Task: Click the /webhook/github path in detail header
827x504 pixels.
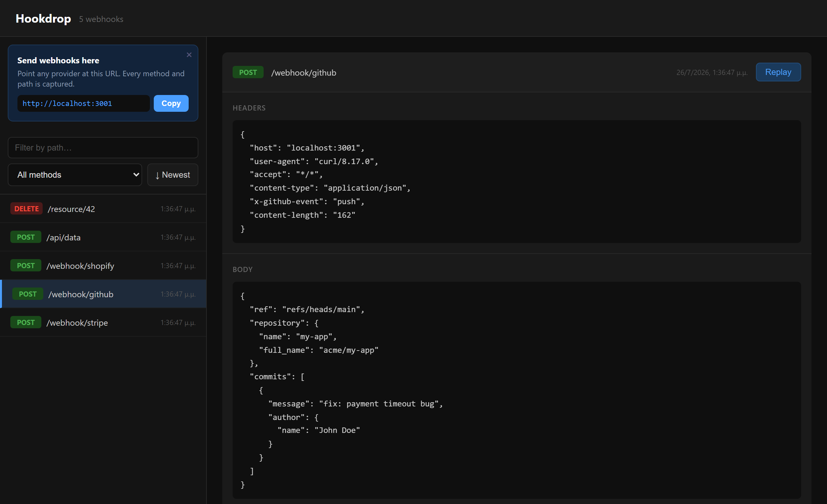Action: [x=303, y=73]
